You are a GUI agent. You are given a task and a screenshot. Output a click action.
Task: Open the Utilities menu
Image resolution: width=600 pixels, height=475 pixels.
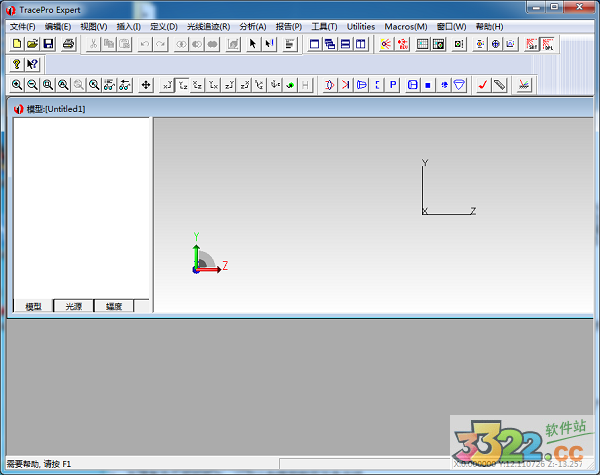tap(361, 26)
